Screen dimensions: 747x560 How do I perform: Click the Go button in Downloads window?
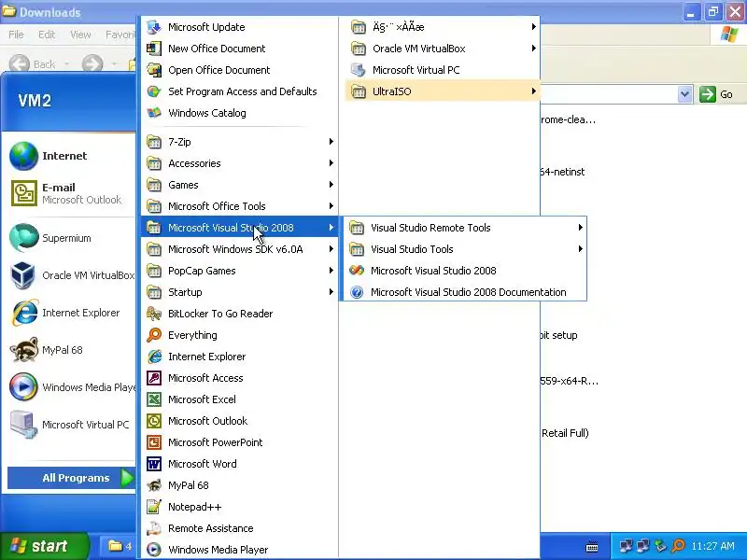[x=716, y=94]
